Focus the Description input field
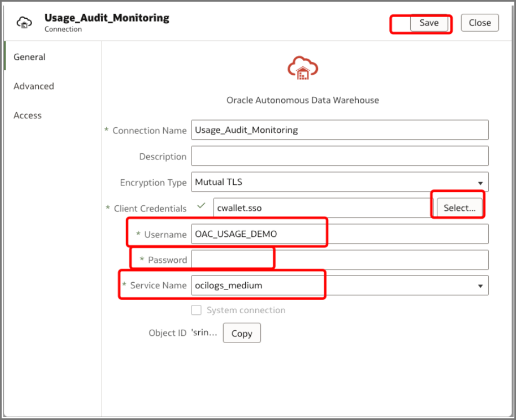 coord(339,156)
